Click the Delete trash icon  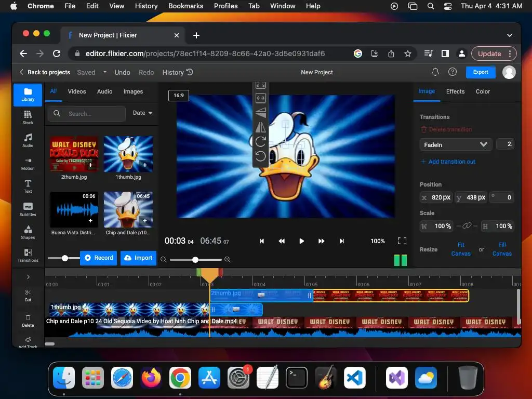tap(28, 321)
